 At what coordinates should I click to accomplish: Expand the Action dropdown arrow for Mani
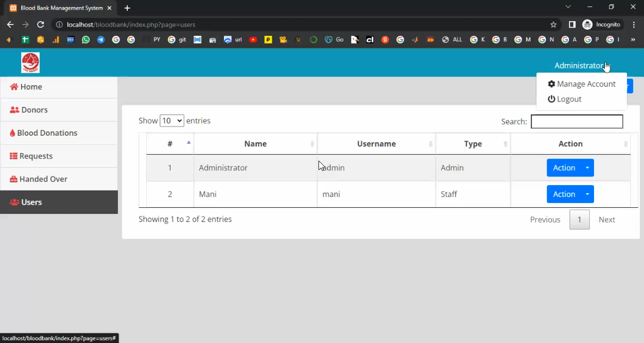pos(587,194)
